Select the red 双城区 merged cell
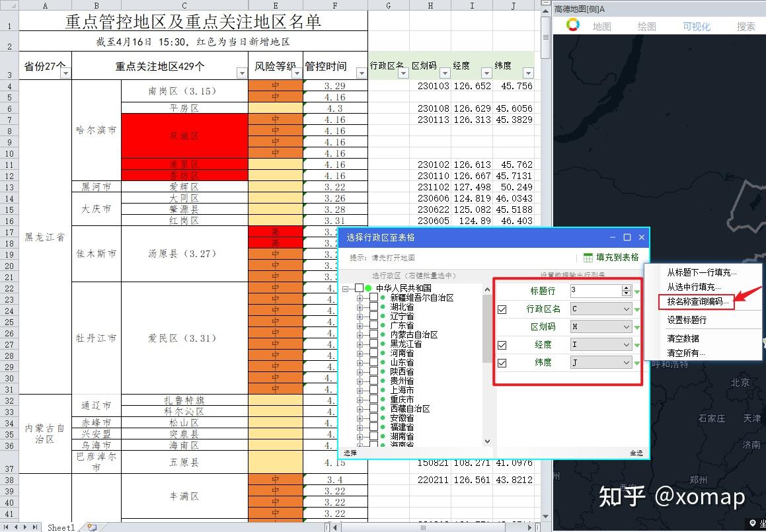 click(184, 136)
